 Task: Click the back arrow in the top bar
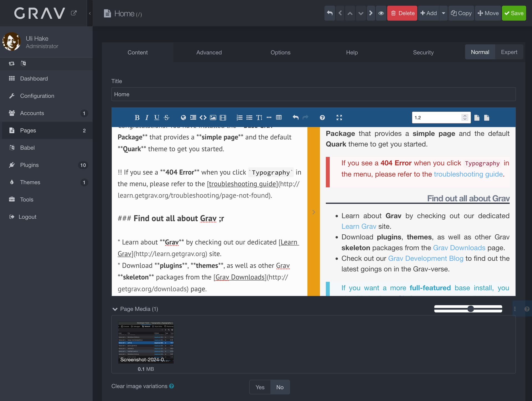(330, 13)
